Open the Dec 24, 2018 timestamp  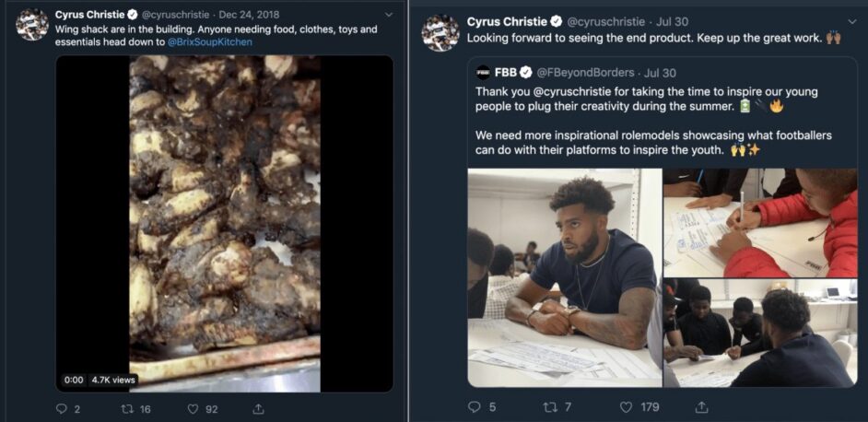tap(249, 15)
